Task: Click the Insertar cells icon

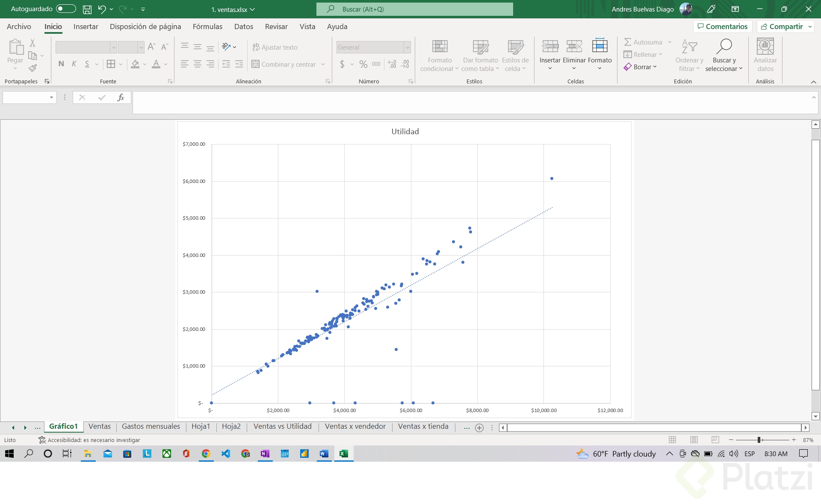Action: coord(550,47)
